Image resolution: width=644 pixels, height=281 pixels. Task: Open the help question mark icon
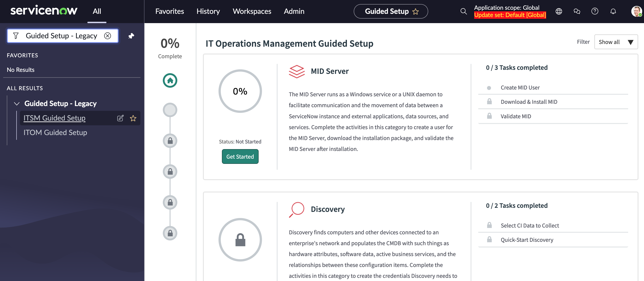coord(595,11)
